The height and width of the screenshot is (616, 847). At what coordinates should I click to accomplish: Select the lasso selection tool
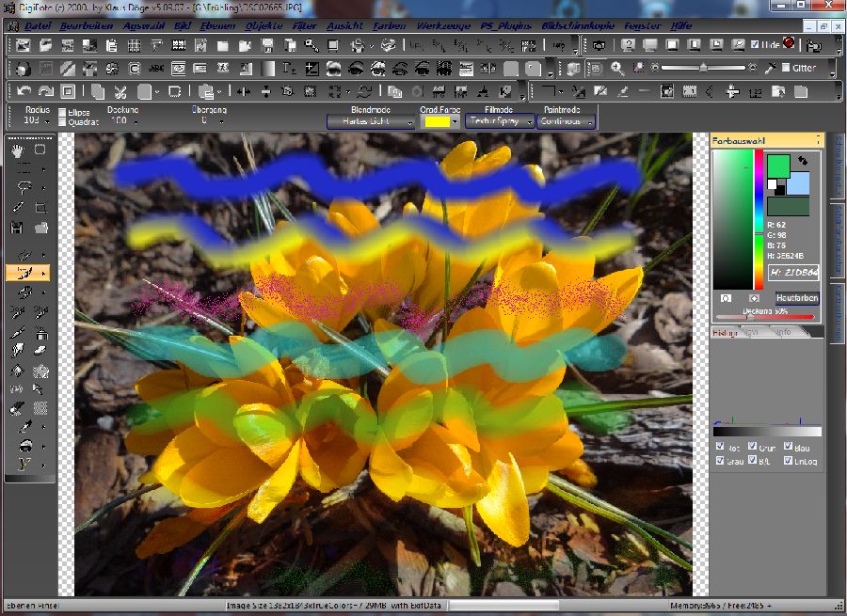(18, 186)
